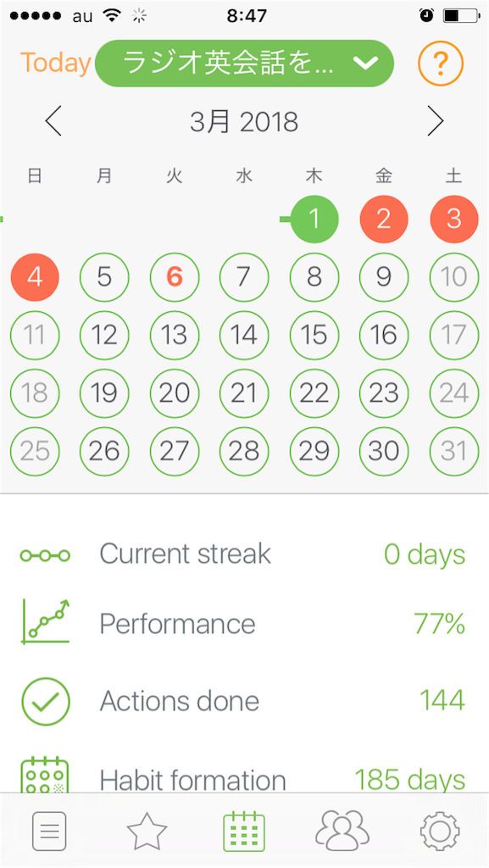Open the settings gear icon

click(x=439, y=832)
